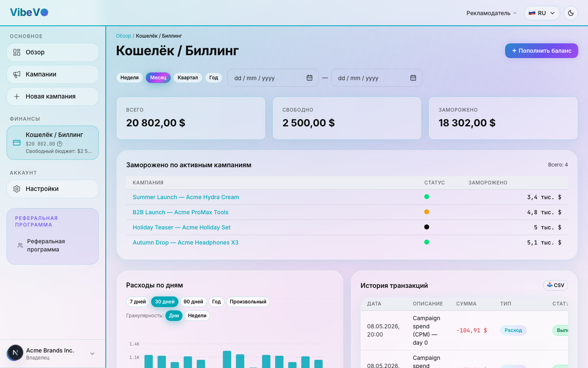Click the Acme Brands avatar icon

[x=15, y=352]
